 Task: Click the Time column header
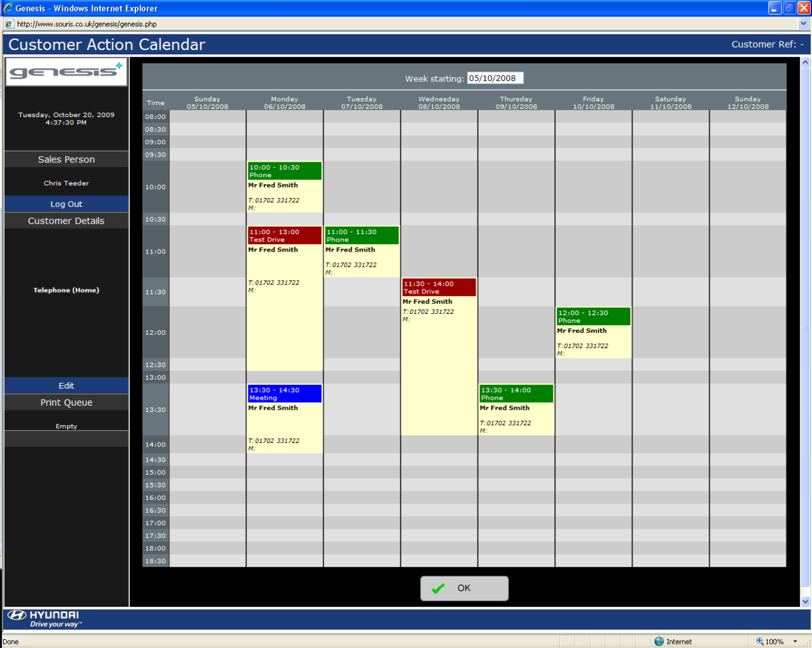pyautogui.click(x=156, y=103)
